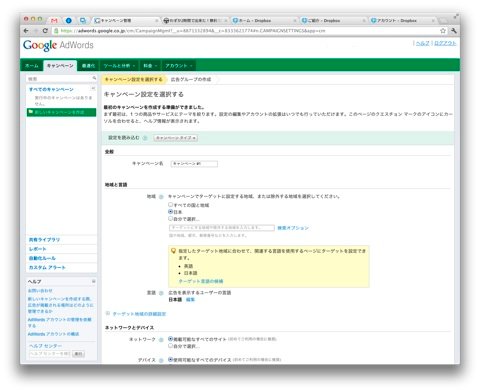480x392 pixels.
Task: Click the search magnifier in the sidebar
Action: click(x=94, y=78)
